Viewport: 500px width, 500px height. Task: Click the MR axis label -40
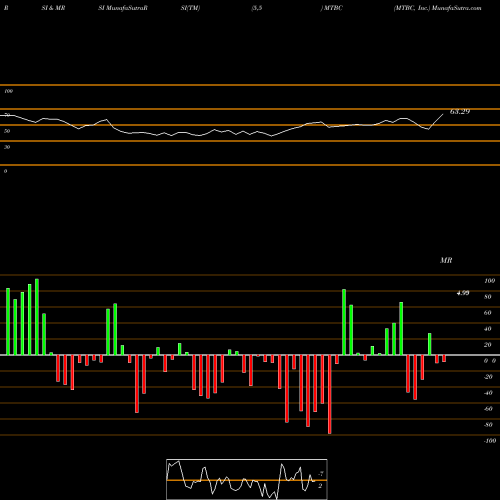point(488,393)
